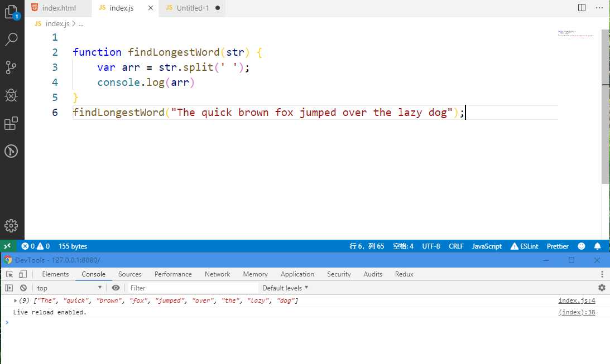
Task: Click the console prompt input line
Action: tap(308, 322)
